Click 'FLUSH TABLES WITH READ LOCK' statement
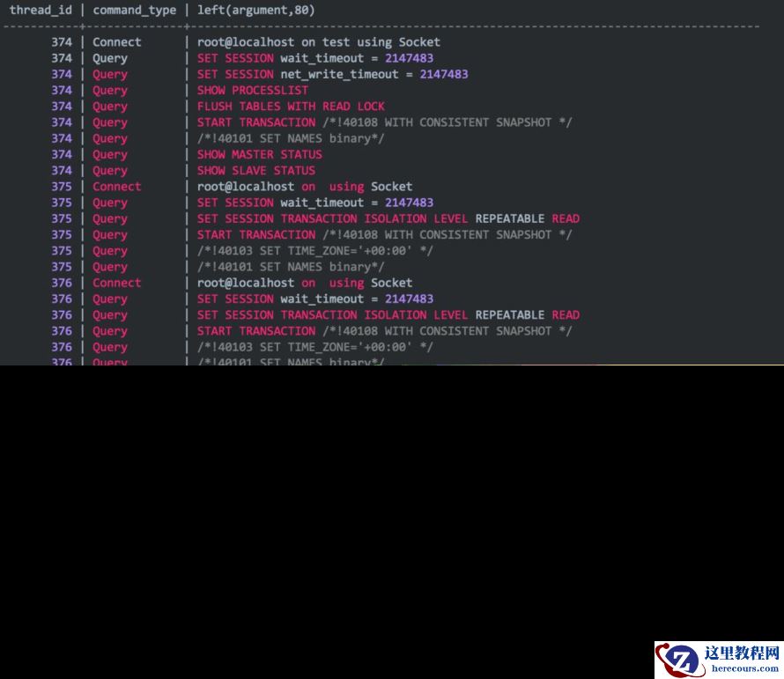This screenshot has width=784, height=679. [291, 106]
